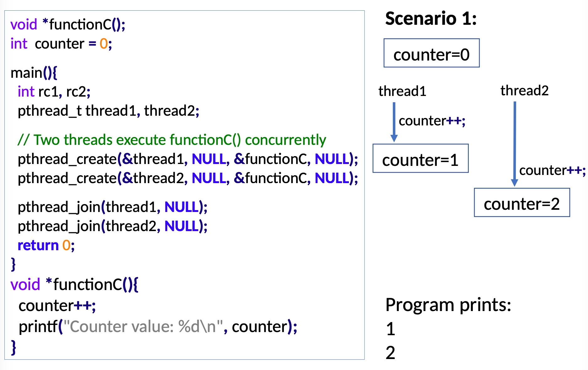Click the printed output value 2
This screenshot has width=588, height=370.
[390, 352]
